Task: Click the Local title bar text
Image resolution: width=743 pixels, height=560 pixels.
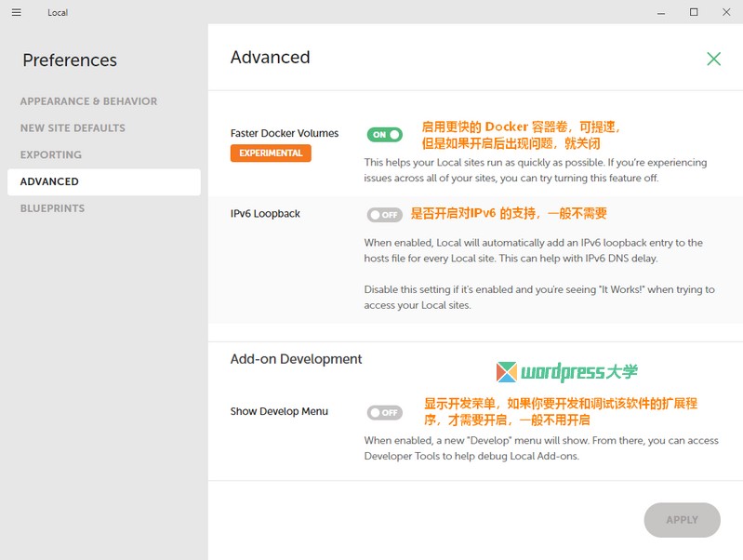Action: (x=58, y=13)
